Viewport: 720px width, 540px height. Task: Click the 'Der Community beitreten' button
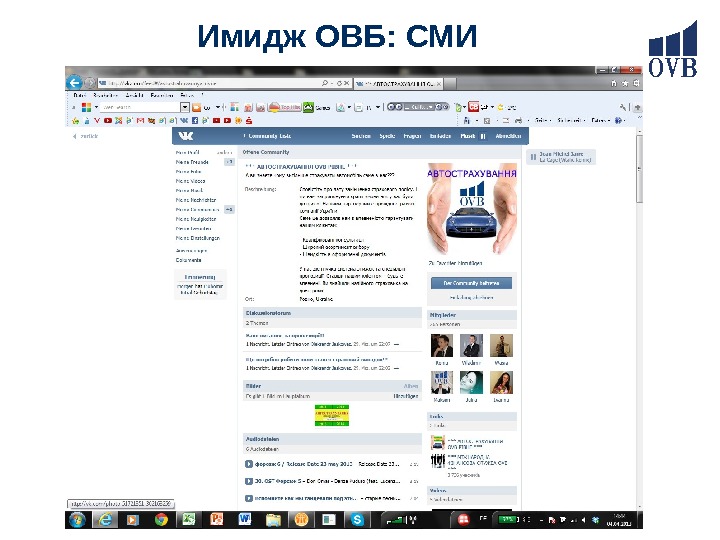click(x=472, y=283)
